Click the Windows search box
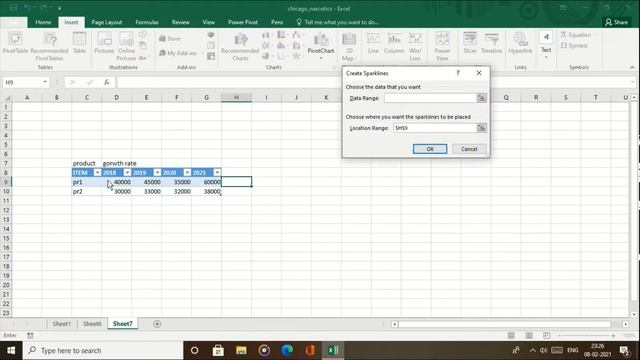Screen dimensions: 640x360 tap(103, 350)
